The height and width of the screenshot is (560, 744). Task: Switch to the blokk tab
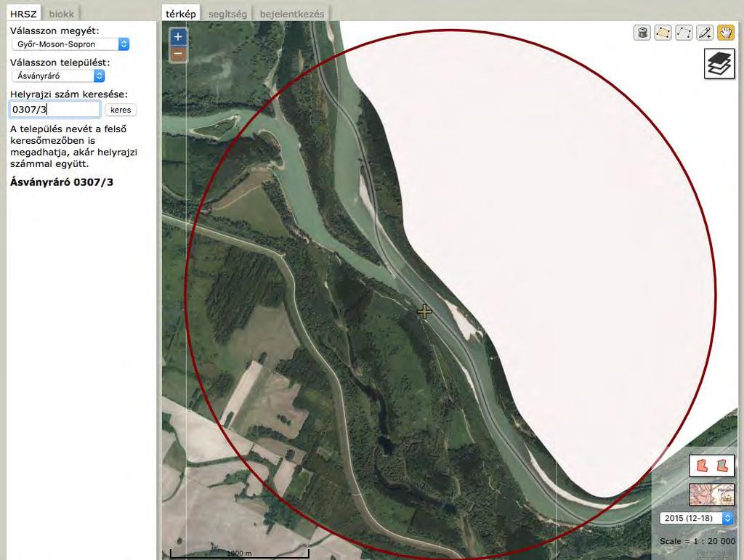62,14
